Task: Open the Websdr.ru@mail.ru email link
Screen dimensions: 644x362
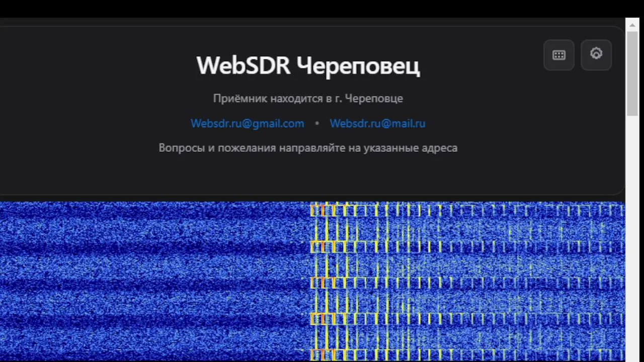Action: coord(377,123)
